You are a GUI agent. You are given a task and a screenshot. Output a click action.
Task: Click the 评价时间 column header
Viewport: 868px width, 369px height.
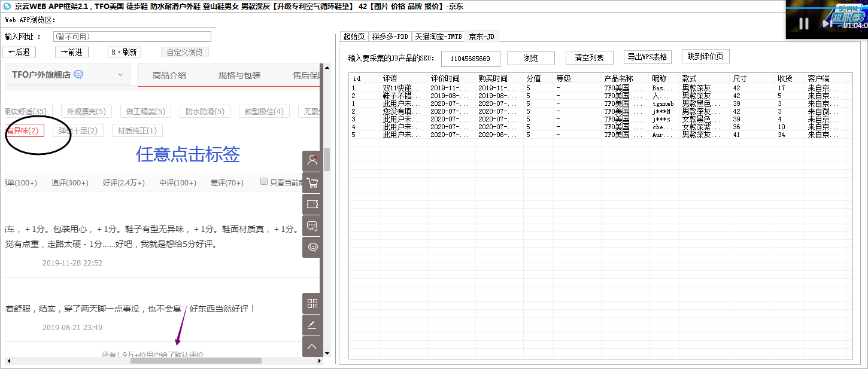[451, 78]
